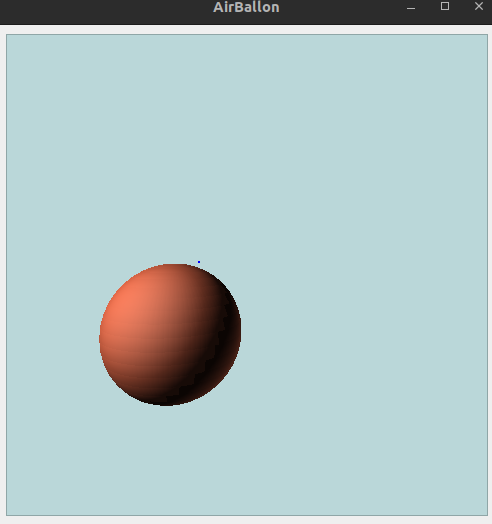Viewport: 492px width, 524px height.
Task: Click the tiny blue dot above the sphere
Action: coord(199,262)
